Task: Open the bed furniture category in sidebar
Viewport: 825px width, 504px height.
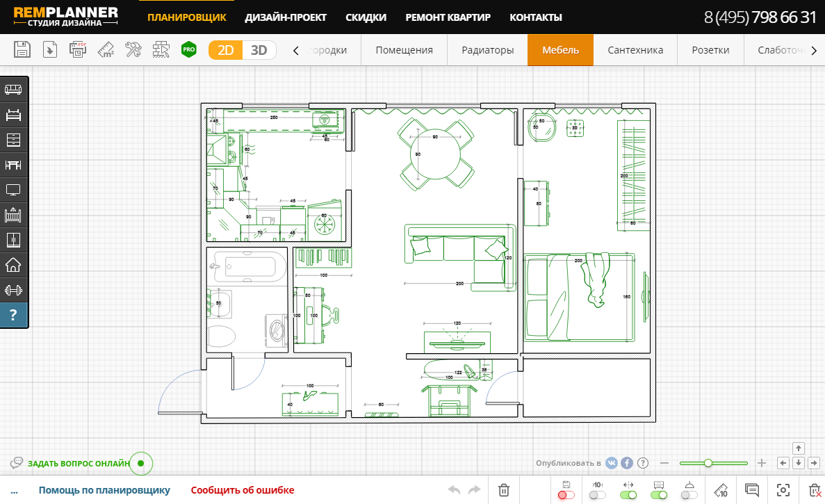Action: 13,115
